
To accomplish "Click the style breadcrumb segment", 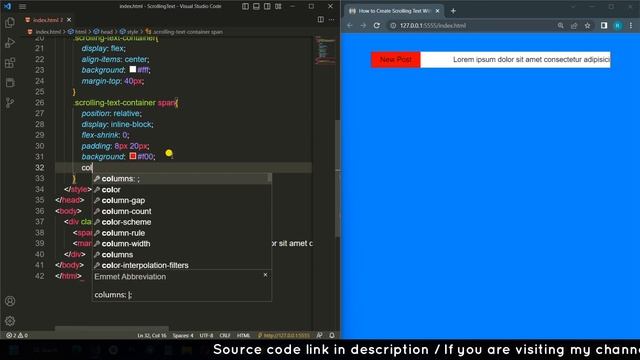I will coord(129,31).
